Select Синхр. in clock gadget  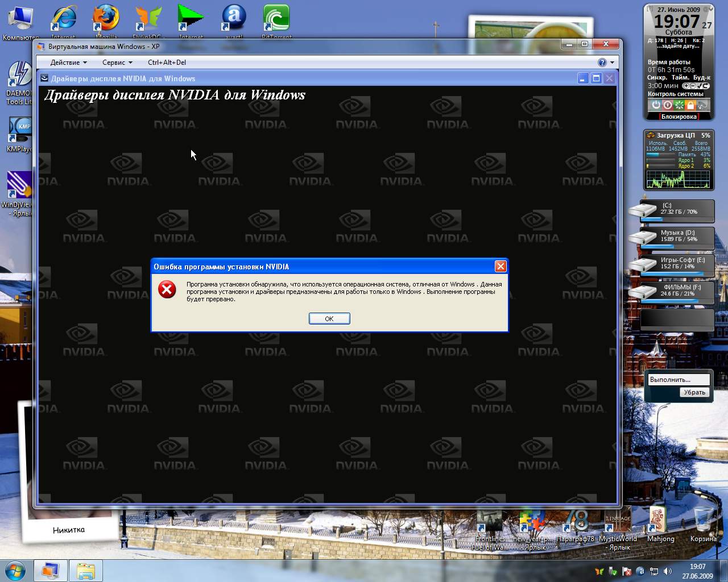pyautogui.click(x=657, y=77)
